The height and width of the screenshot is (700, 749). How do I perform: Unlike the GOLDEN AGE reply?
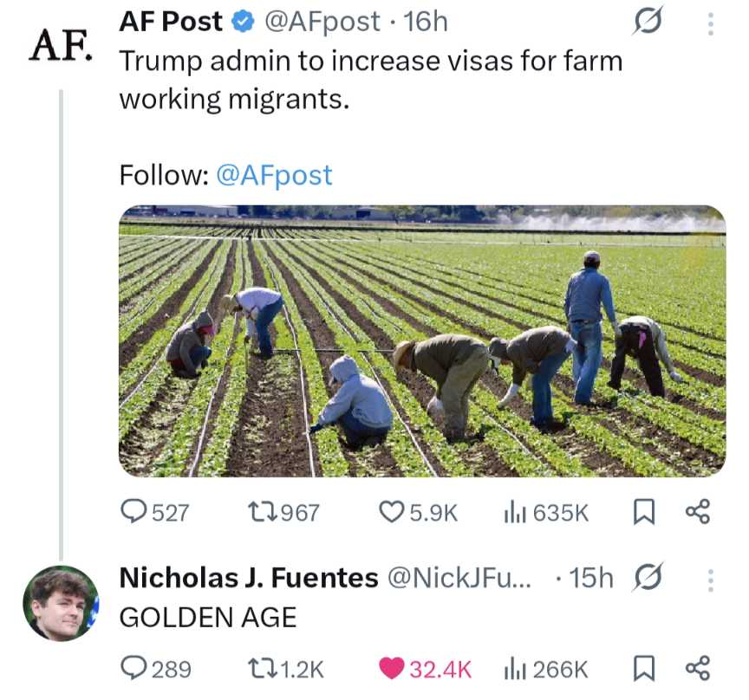point(393,669)
